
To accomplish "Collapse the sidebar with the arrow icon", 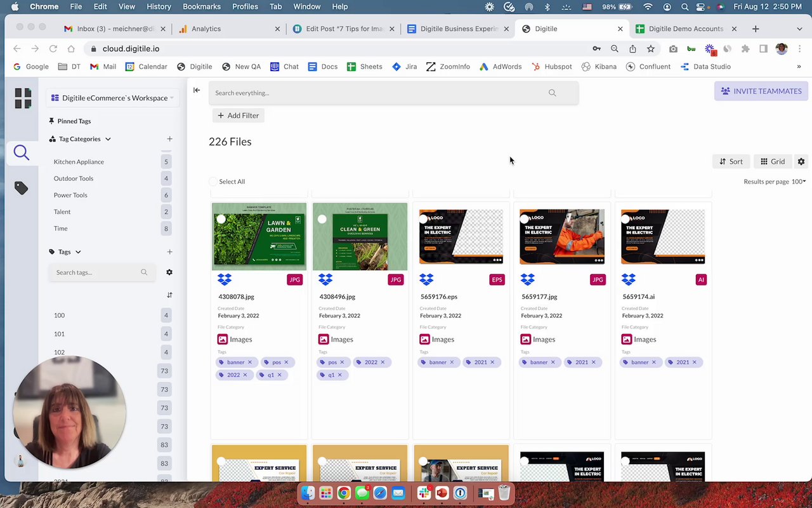I will pos(197,90).
